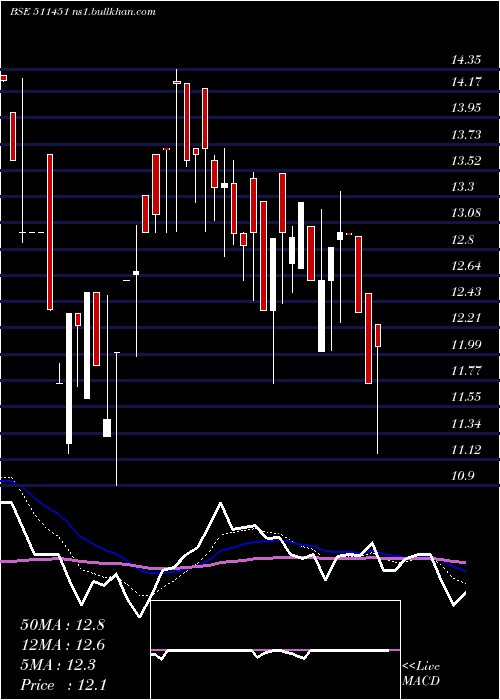
Task: Click the 12.43 price axis label
Action: [466, 292]
